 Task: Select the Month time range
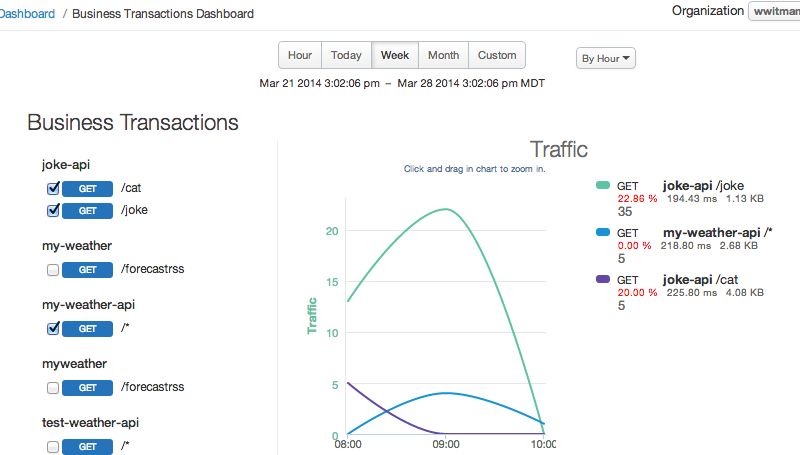point(443,55)
